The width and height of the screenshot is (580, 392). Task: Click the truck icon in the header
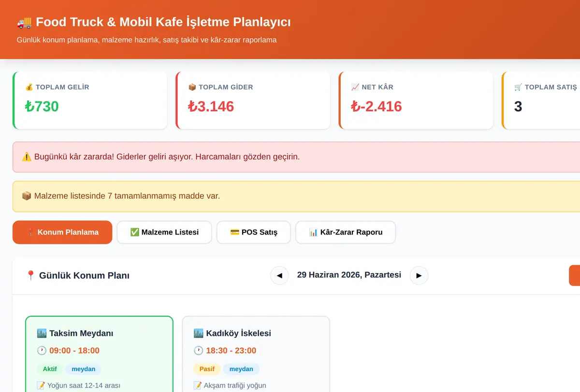24,22
